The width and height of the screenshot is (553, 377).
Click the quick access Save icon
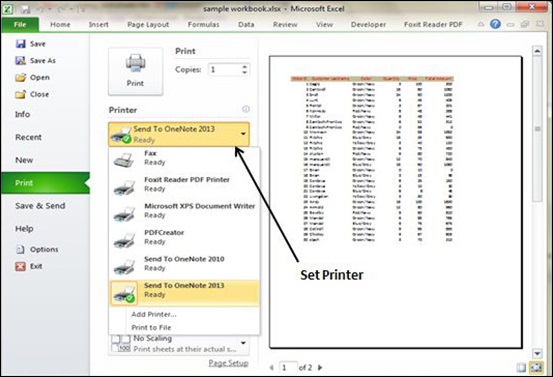tap(25, 9)
